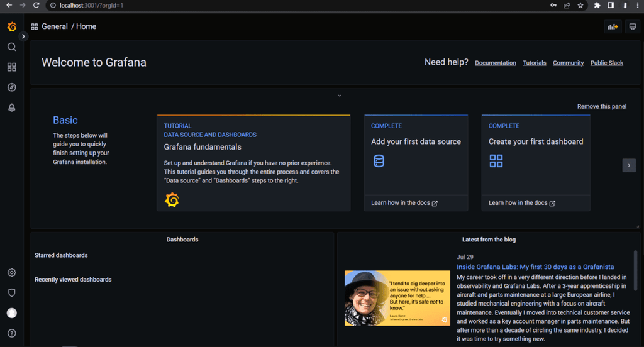Open Learn how in the docs for dashboard
The height and width of the screenshot is (347, 644).
(521, 203)
